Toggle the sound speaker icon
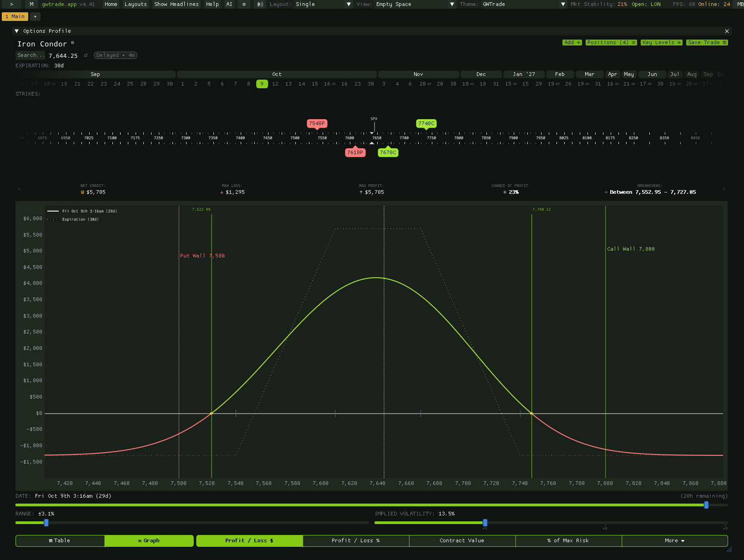Image resolution: width=744 pixels, height=560 pixels. (260, 4)
